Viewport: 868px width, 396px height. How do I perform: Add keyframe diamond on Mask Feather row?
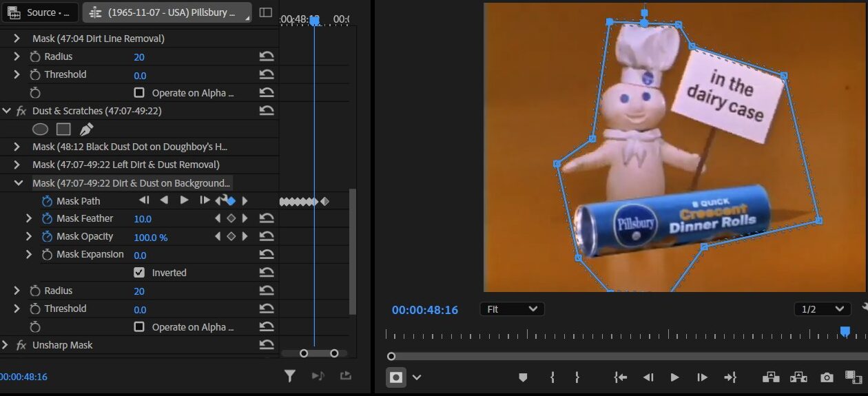231,218
